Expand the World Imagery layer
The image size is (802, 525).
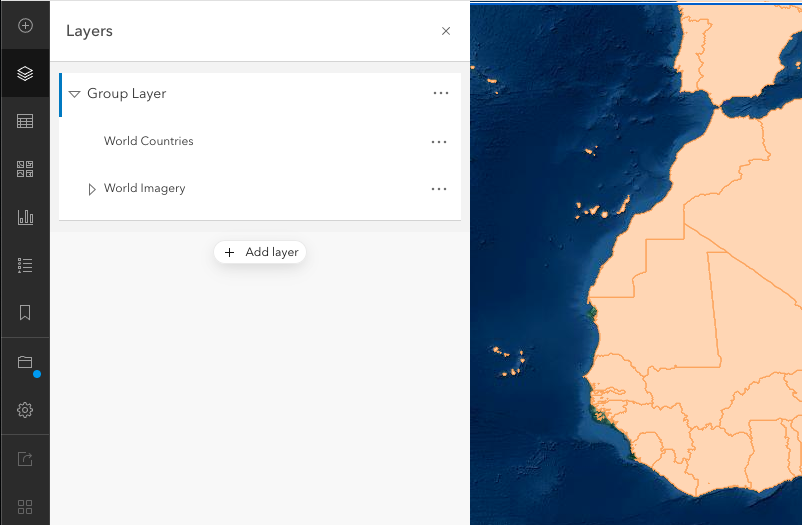pos(92,189)
